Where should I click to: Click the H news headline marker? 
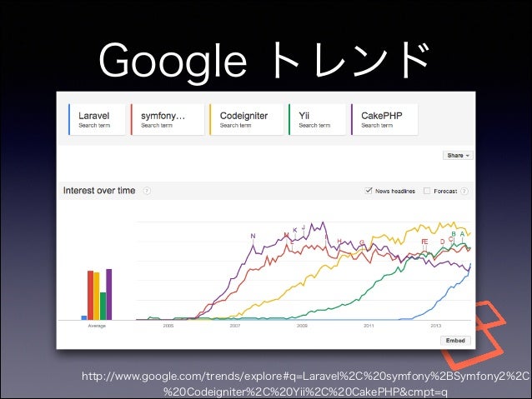[339, 241]
